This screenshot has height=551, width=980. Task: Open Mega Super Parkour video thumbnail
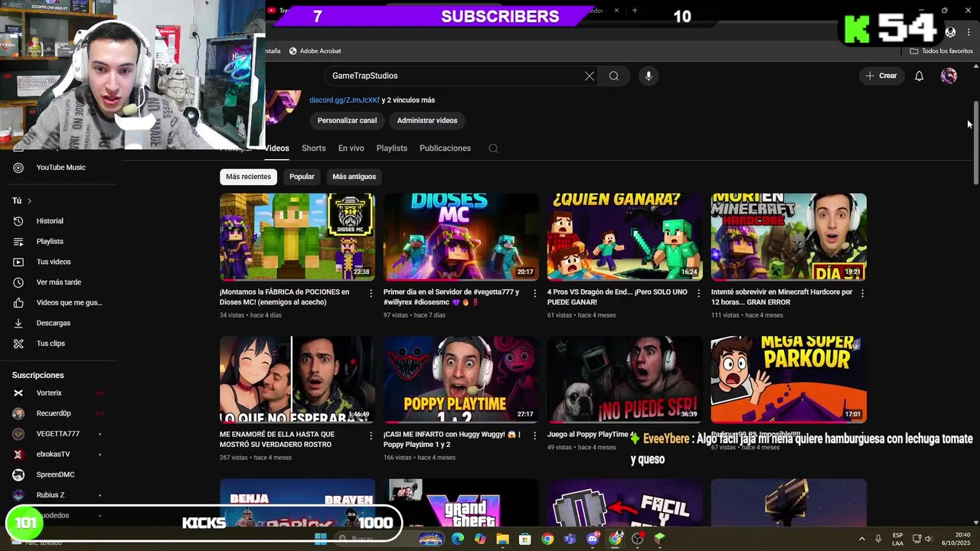[x=789, y=380]
